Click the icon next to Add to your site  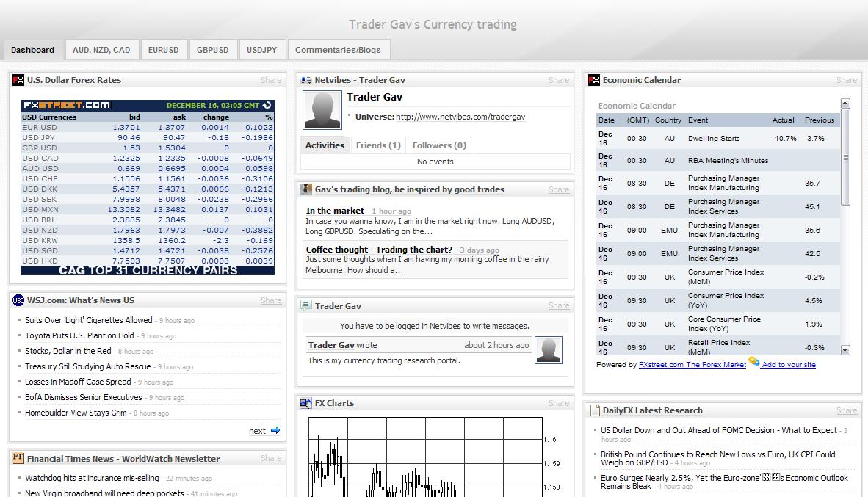click(753, 362)
